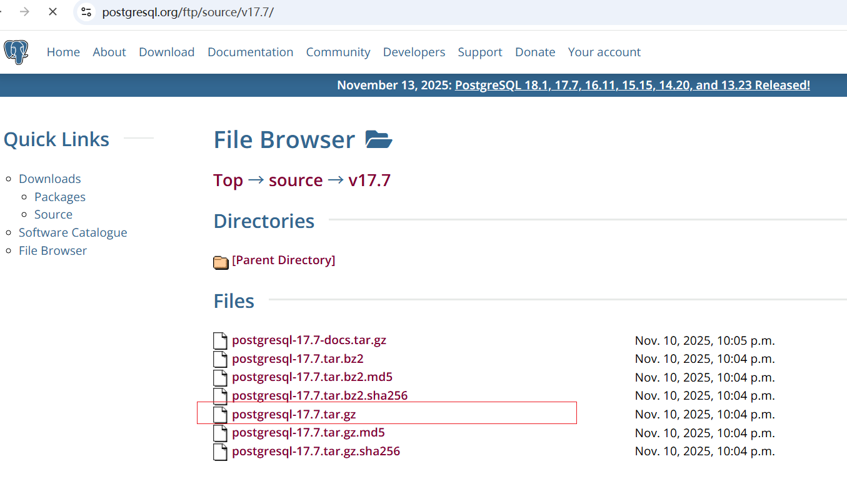This screenshot has height=504, width=847.
Task: Click the browser forward arrow
Action: [x=24, y=12]
